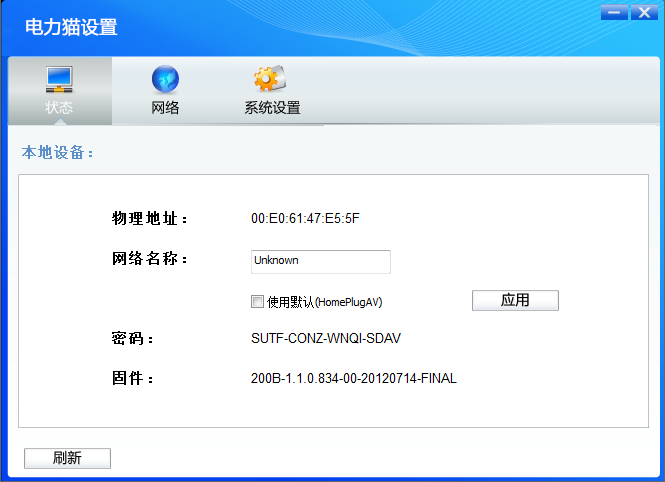The height and width of the screenshot is (482, 665).
Task: Click the 应用 button
Action: 515,300
